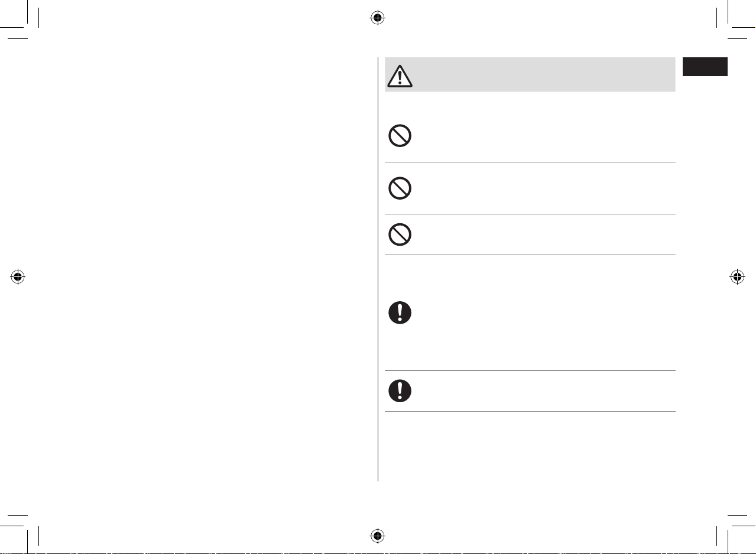Click the top center registration crosshair mark
This screenshot has height=554, width=756.
click(377, 18)
